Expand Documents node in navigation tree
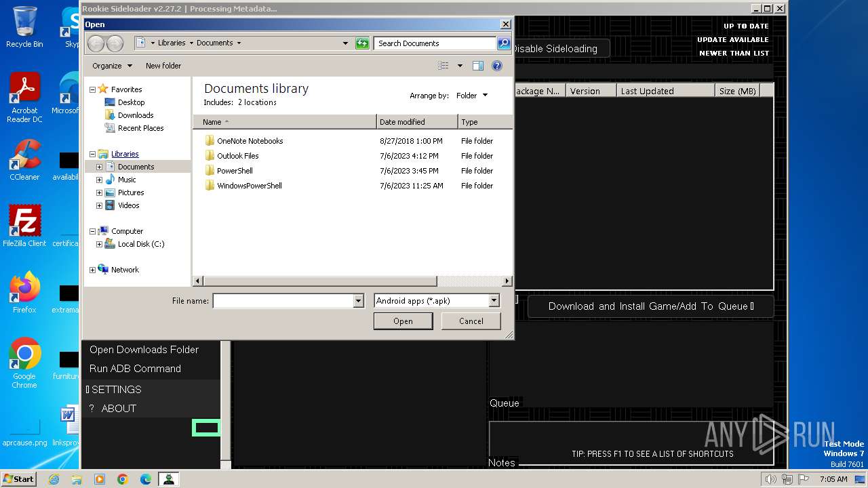868x488 pixels. coord(100,167)
